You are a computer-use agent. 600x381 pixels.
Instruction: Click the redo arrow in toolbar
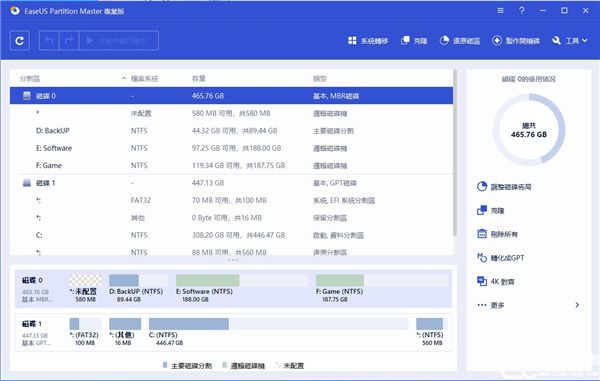click(69, 41)
